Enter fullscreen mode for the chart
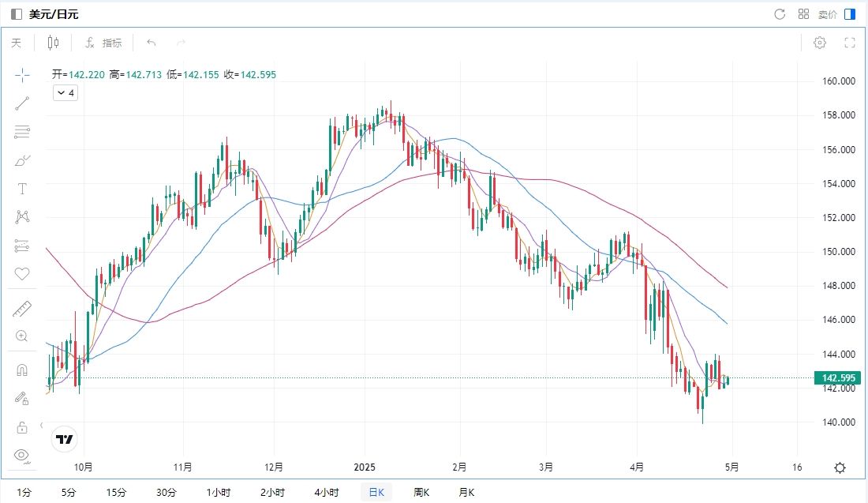This screenshot has height=503, width=868. tap(850, 43)
